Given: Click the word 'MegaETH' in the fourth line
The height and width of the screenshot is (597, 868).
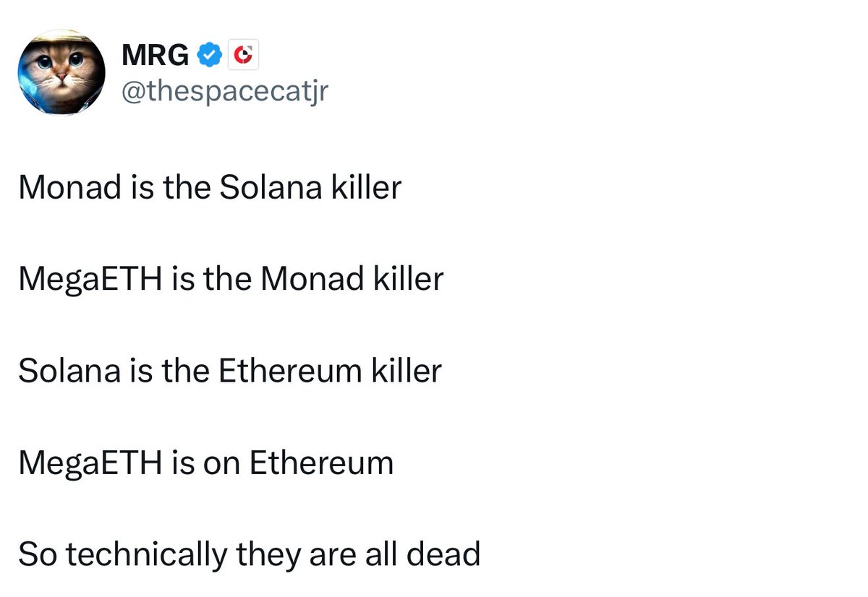Looking at the screenshot, I should point(90,463).
